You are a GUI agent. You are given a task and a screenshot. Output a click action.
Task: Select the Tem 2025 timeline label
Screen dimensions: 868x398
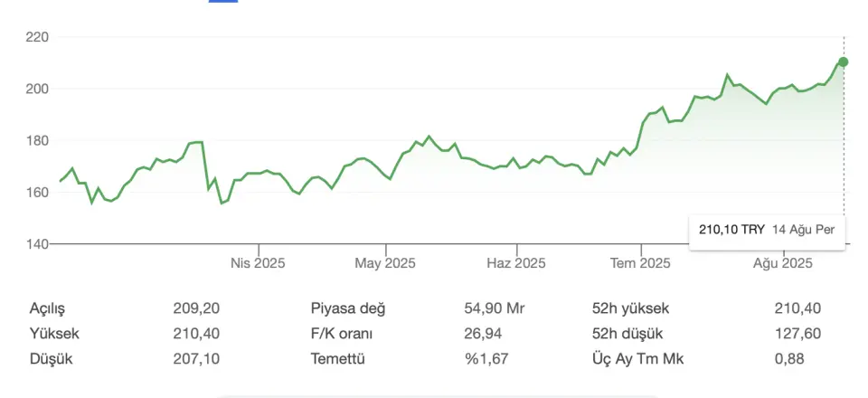coord(640,263)
